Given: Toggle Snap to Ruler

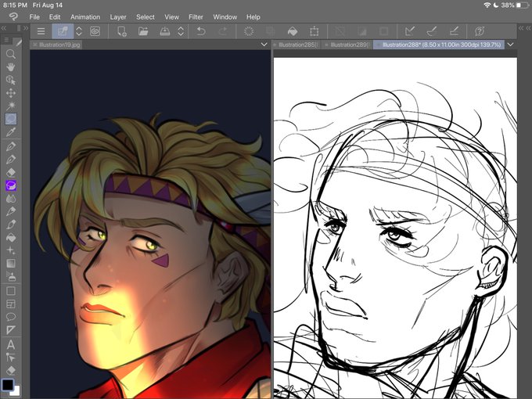Looking at the screenshot, I should click(410, 31).
